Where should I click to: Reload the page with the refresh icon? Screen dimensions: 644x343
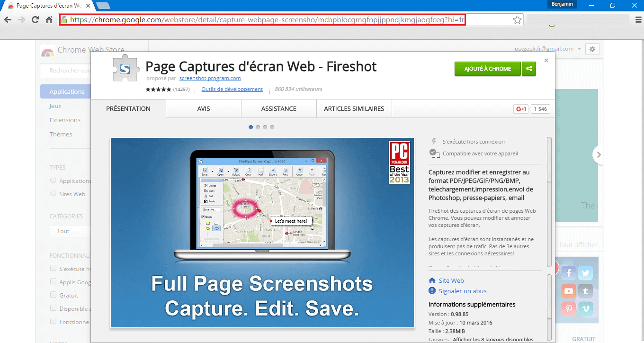35,19
